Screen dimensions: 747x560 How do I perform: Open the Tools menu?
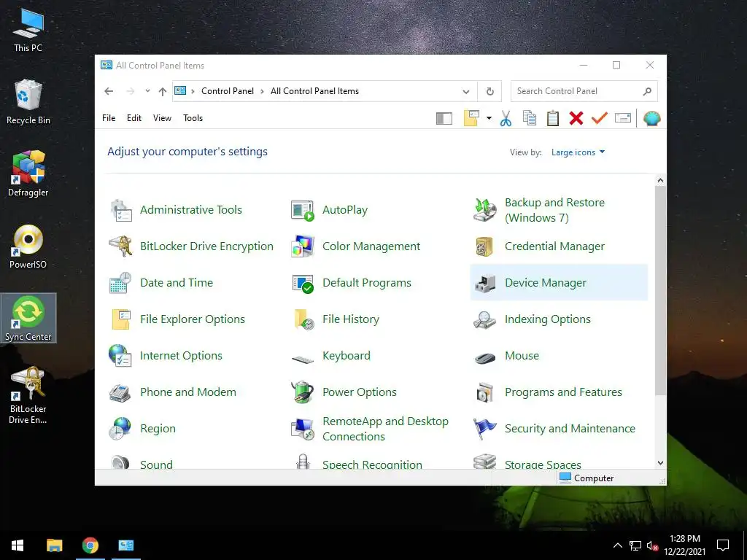click(x=193, y=118)
